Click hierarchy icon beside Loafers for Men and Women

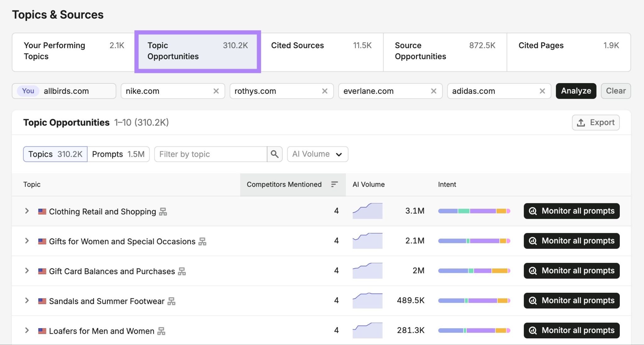click(161, 331)
